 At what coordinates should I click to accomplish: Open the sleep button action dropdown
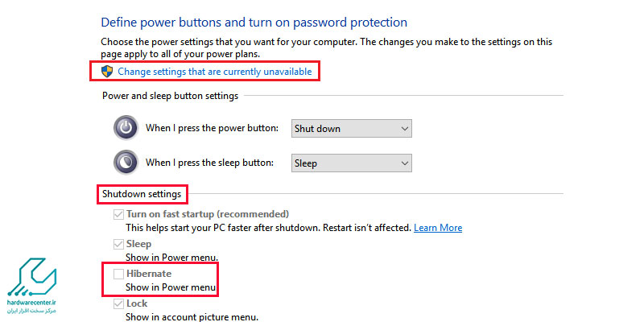click(x=352, y=163)
